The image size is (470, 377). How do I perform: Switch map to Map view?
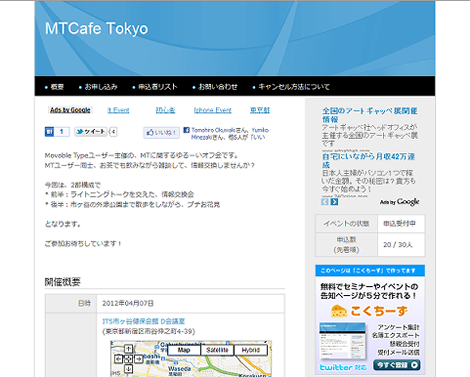(184, 350)
